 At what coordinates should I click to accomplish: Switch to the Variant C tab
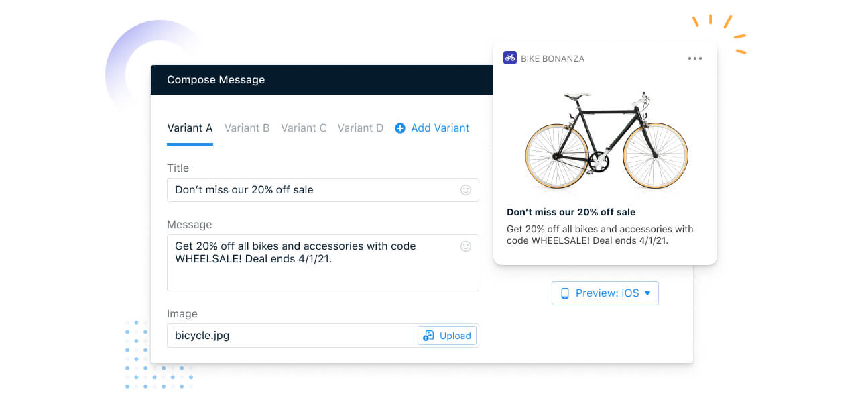[304, 128]
